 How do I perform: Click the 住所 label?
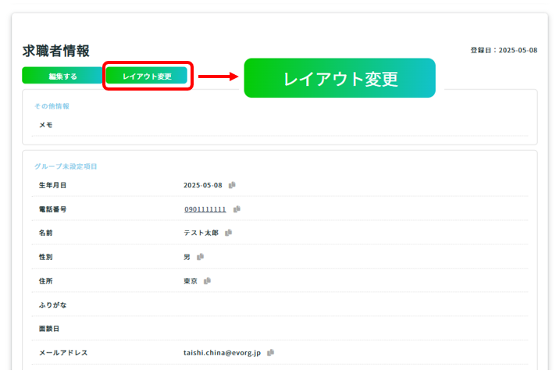[46, 280]
